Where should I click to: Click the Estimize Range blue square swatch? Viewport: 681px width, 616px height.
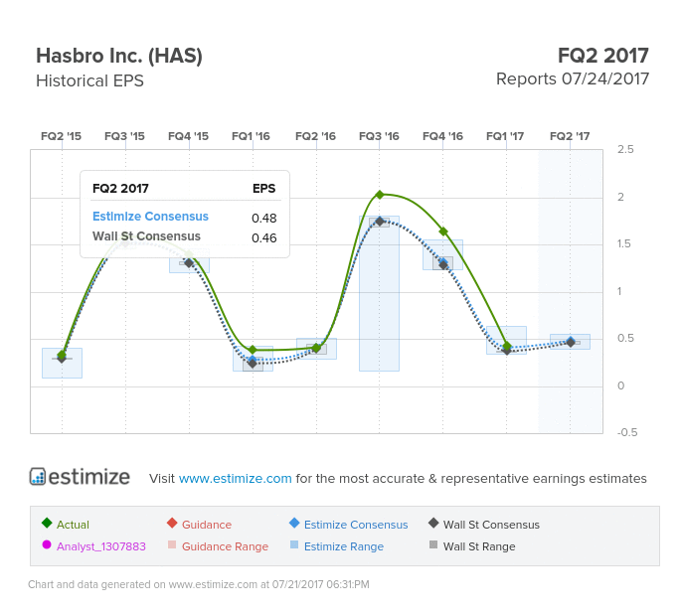click(294, 544)
